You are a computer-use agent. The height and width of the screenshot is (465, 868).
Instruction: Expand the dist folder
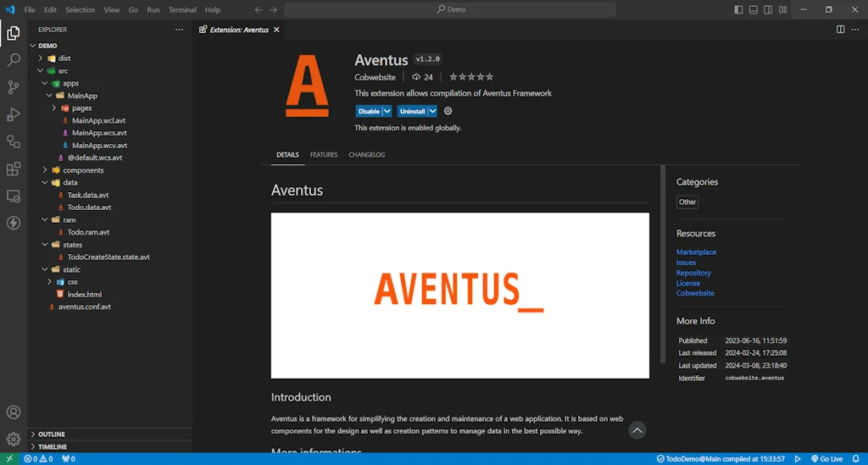click(41, 58)
